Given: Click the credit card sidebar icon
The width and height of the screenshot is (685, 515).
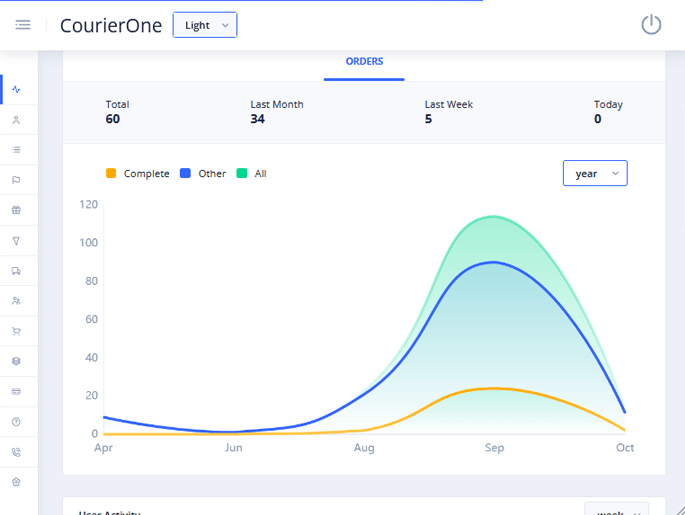Looking at the screenshot, I should pos(16,391).
